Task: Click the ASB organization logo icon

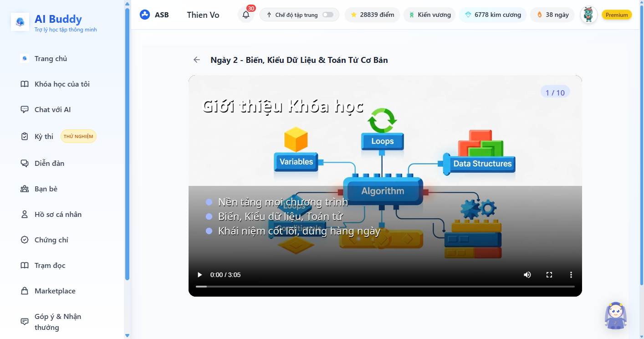Action: coord(145,15)
